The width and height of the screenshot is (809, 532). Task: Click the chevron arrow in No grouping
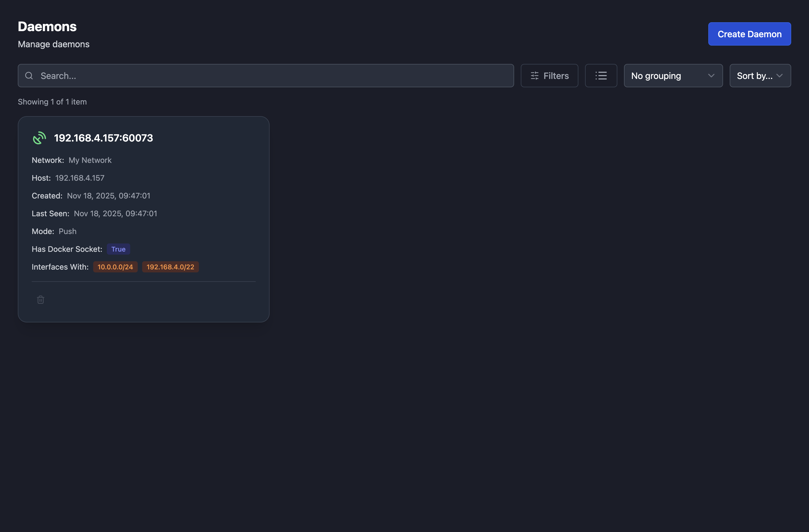[x=711, y=76]
